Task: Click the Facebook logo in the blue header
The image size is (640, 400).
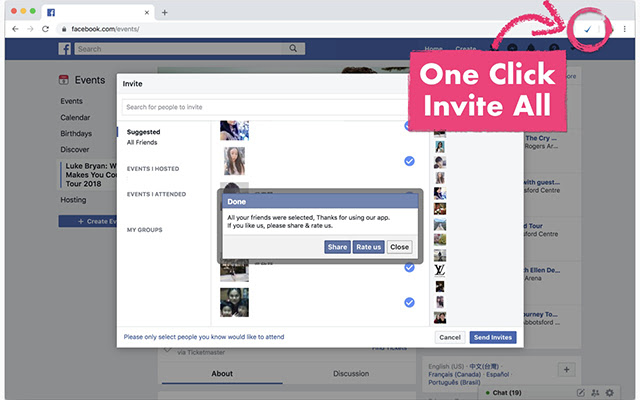Action: (x=64, y=49)
